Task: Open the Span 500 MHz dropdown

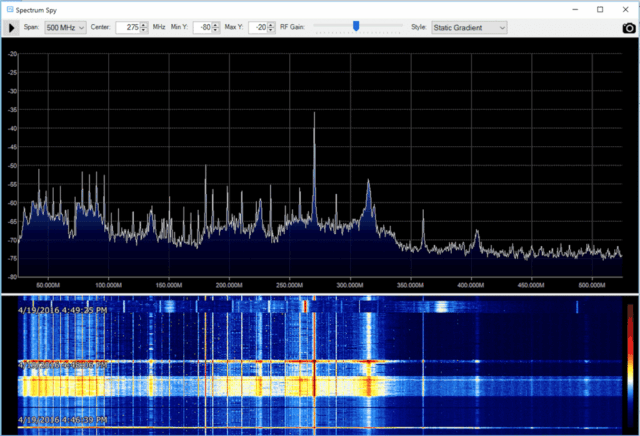Action: click(66, 28)
